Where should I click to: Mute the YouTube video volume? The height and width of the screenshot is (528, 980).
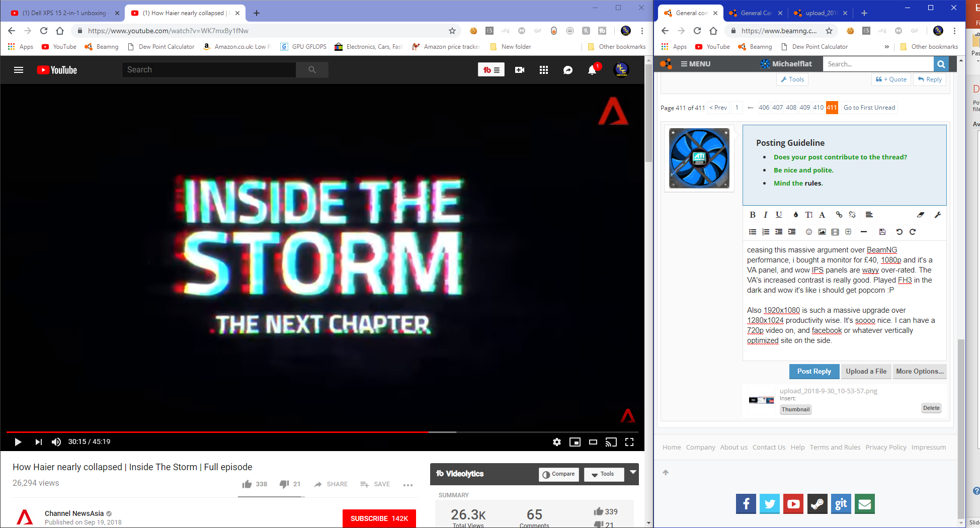tap(56, 442)
